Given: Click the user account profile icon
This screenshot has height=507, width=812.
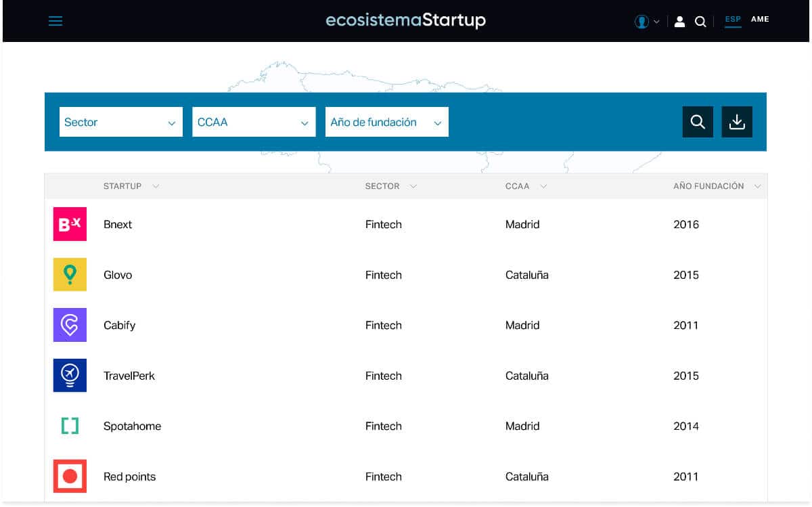Looking at the screenshot, I should click(x=680, y=22).
